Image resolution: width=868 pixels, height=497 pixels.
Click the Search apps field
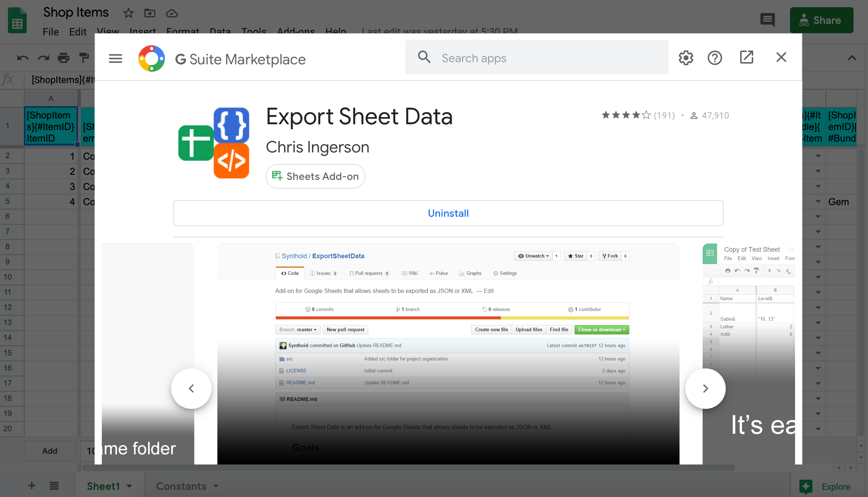537,58
